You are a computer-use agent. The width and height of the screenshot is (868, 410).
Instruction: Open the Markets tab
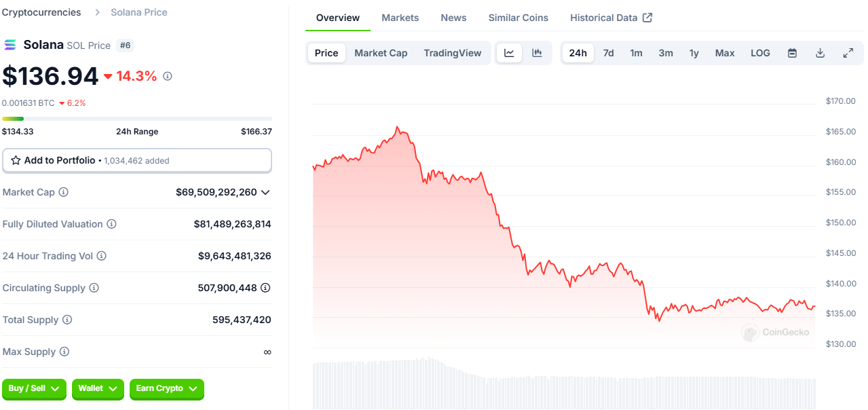(x=400, y=18)
